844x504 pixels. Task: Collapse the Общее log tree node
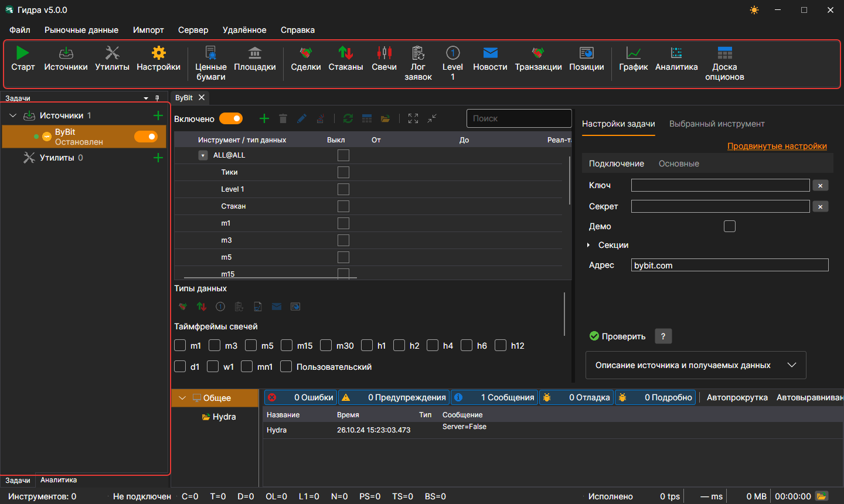(x=182, y=398)
